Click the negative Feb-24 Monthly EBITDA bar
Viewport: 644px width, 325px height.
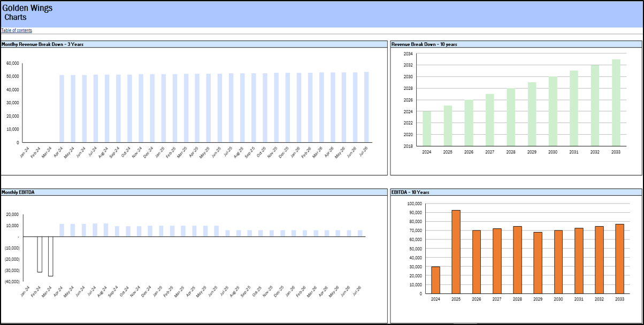click(40, 254)
